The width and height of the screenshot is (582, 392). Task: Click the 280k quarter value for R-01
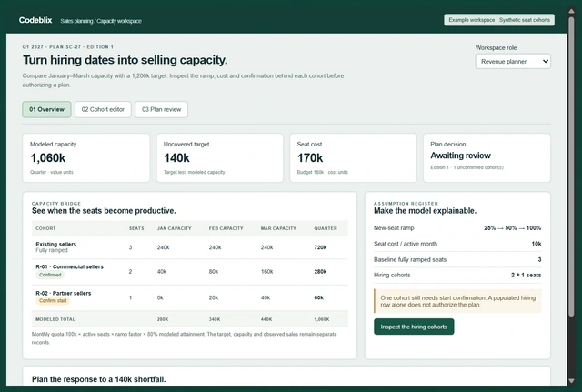pos(320,271)
